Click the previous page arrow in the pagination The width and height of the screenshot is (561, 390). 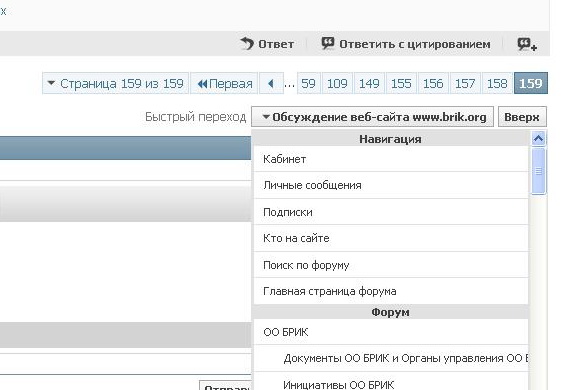[x=271, y=84]
